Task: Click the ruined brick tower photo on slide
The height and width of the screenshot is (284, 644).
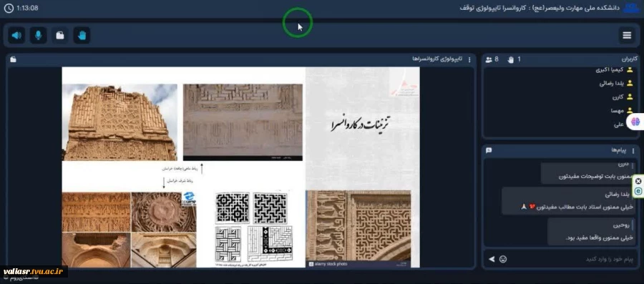Action: pos(120,122)
